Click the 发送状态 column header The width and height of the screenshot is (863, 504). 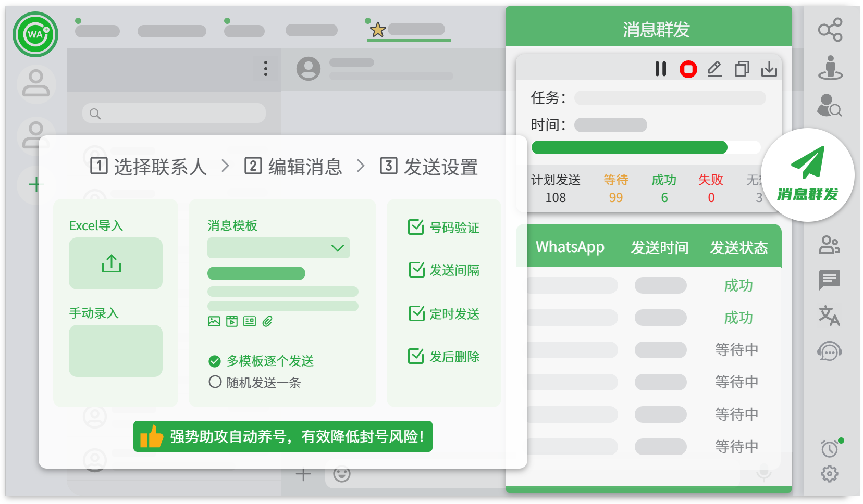pyautogui.click(x=739, y=247)
